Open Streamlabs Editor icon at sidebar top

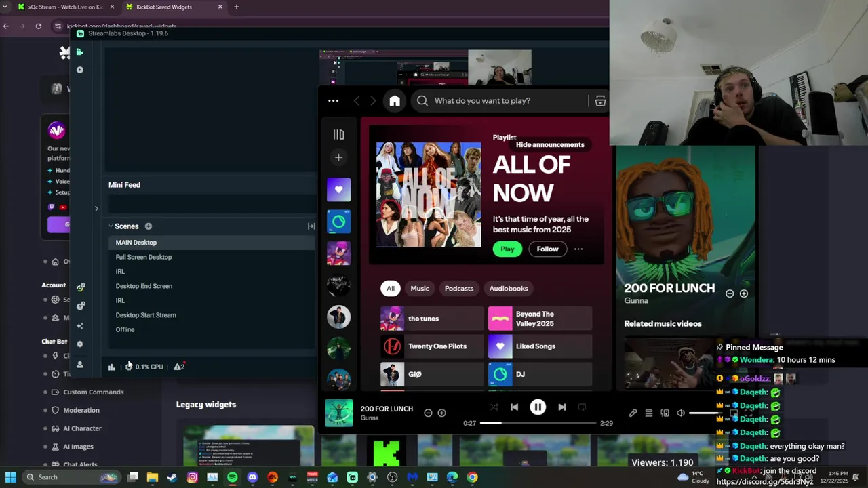coord(80,52)
